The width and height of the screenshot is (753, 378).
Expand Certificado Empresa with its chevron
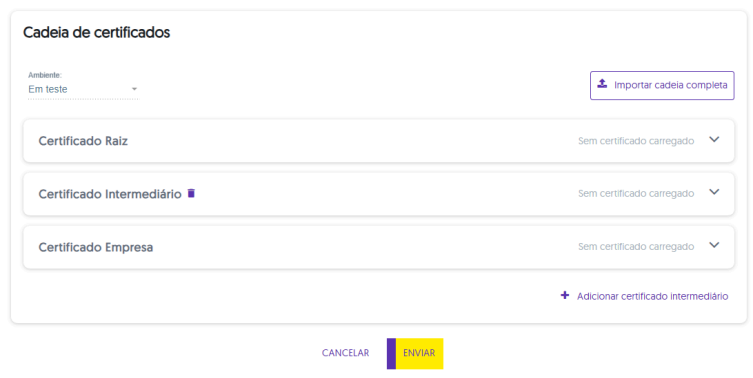click(714, 245)
